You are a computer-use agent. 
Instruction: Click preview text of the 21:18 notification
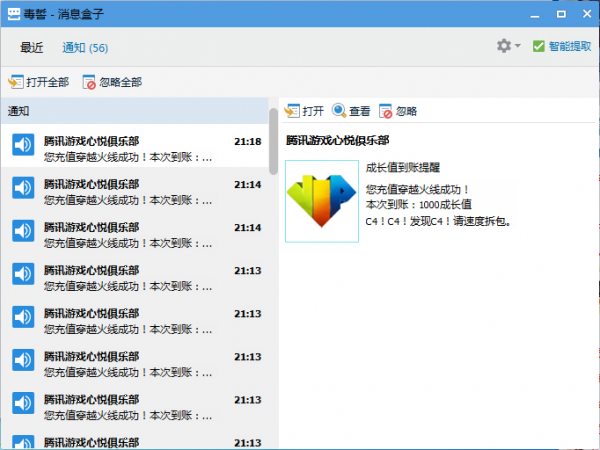pos(128,157)
